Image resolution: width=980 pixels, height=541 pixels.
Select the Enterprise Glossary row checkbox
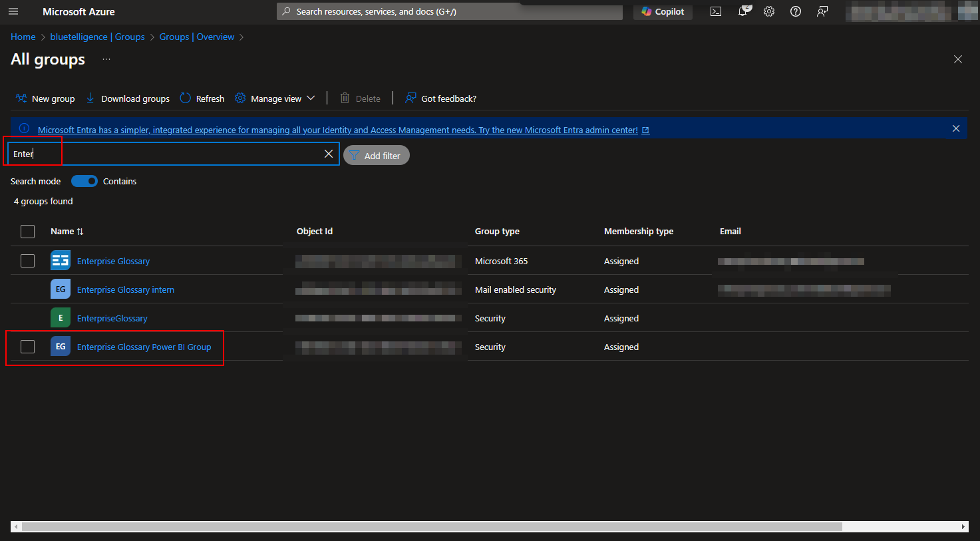click(27, 261)
